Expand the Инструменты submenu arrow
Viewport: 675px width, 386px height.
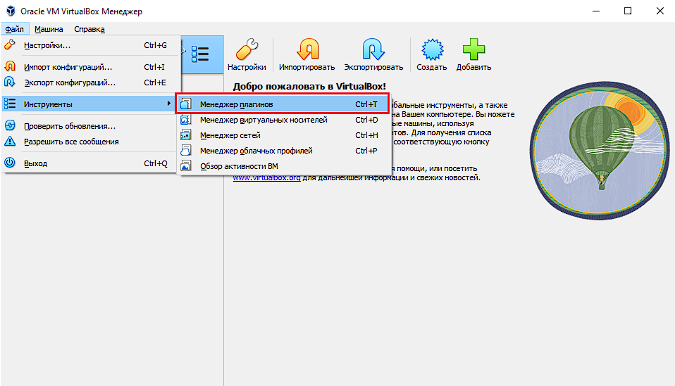tap(169, 104)
